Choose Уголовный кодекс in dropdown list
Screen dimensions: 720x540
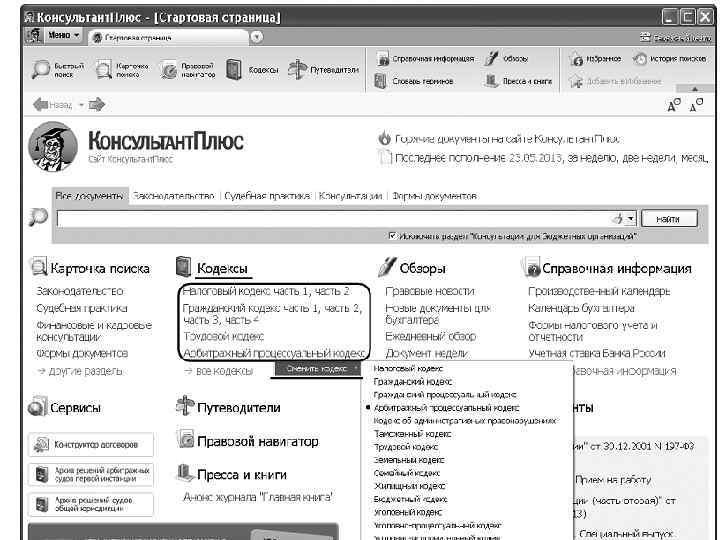coord(408,512)
